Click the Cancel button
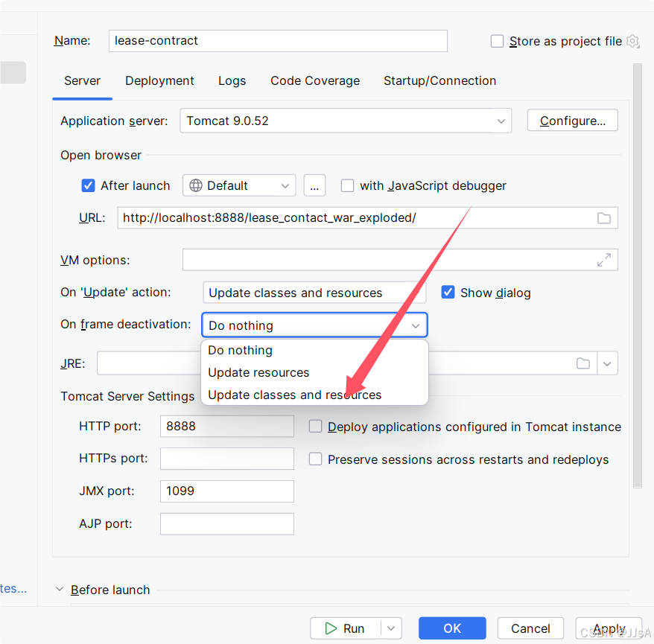 530,628
